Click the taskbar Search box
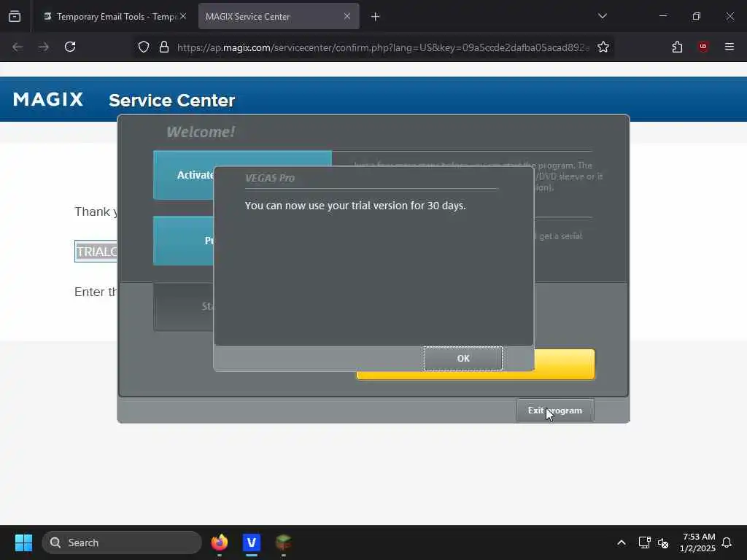The image size is (747, 560). pos(122,542)
